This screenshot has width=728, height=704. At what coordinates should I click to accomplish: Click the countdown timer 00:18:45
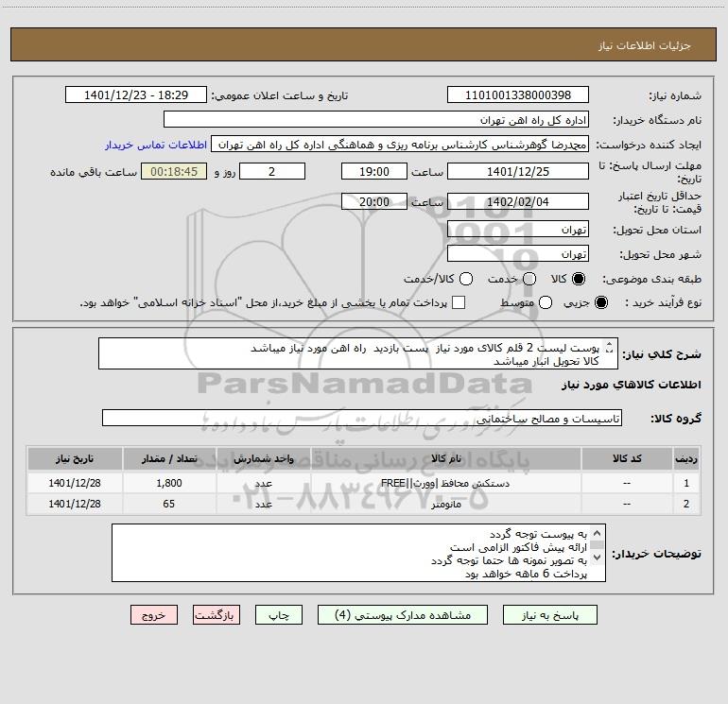174,171
